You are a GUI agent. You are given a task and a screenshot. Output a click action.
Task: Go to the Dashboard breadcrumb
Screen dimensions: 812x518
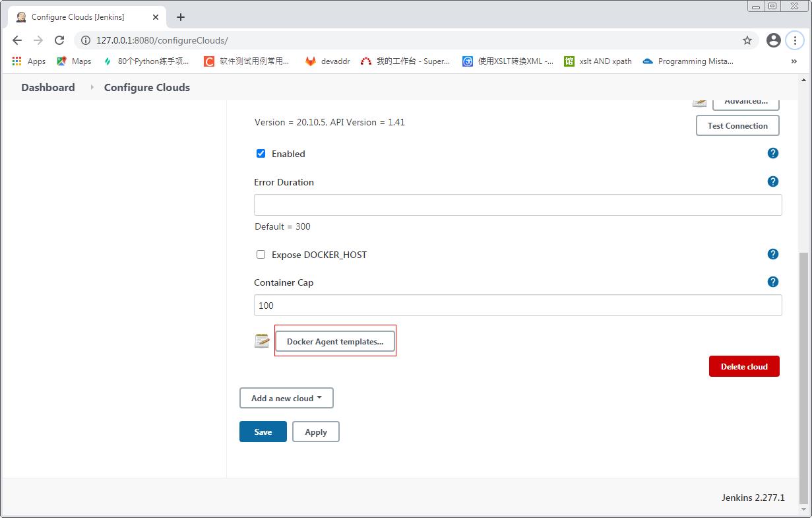[48, 87]
